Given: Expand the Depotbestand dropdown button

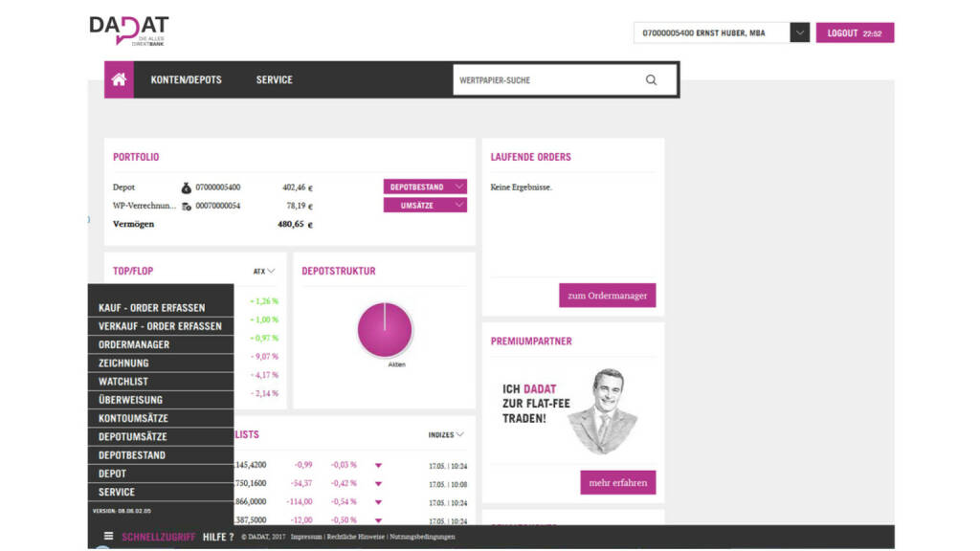Looking at the screenshot, I should 425,187.
